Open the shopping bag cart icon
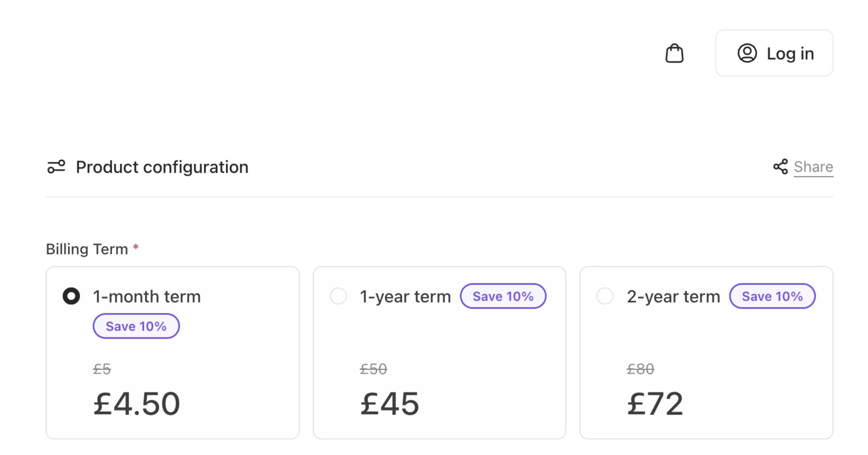Image resolution: width=868 pixels, height=455 pixels. [674, 53]
